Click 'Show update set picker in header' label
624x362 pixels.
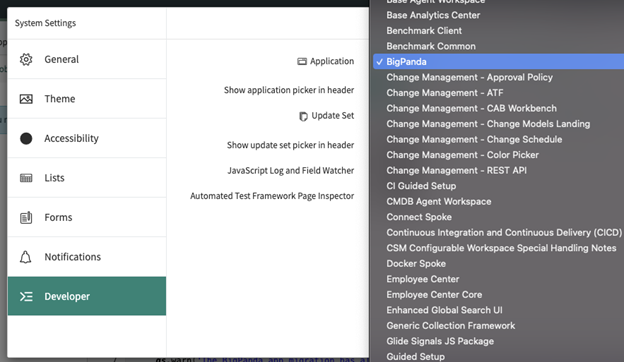(291, 145)
